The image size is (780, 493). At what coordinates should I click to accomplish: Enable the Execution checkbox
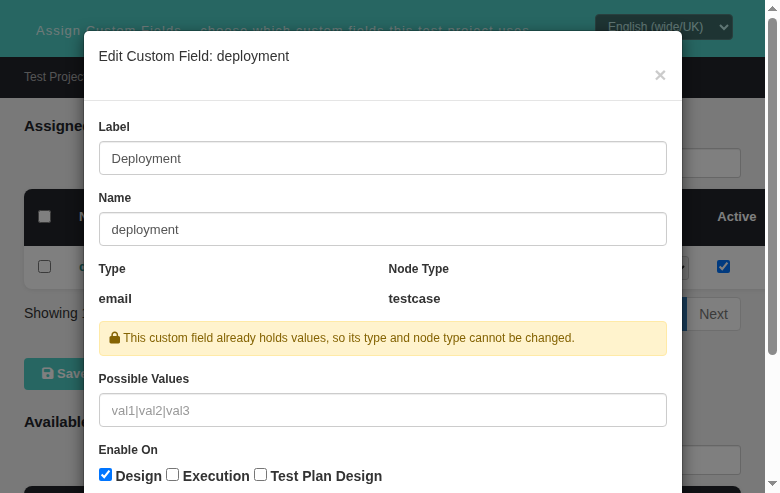(173, 475)
